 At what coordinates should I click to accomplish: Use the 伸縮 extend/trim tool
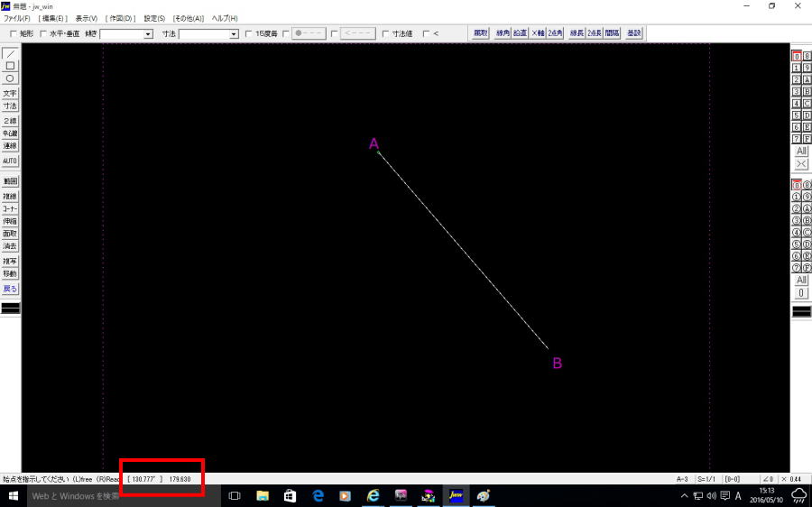point(10,221)
